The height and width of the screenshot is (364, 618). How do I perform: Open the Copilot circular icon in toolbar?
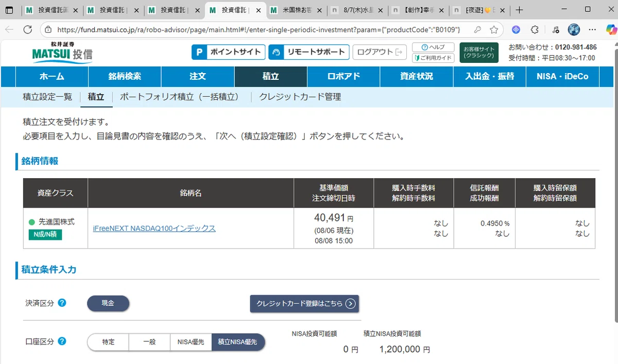pos(516,29)
